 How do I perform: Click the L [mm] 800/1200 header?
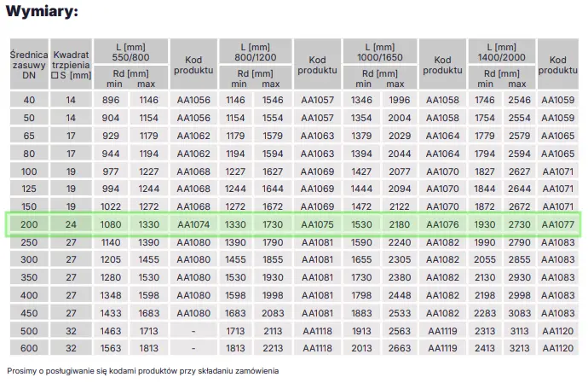click(x=255, y=51)
